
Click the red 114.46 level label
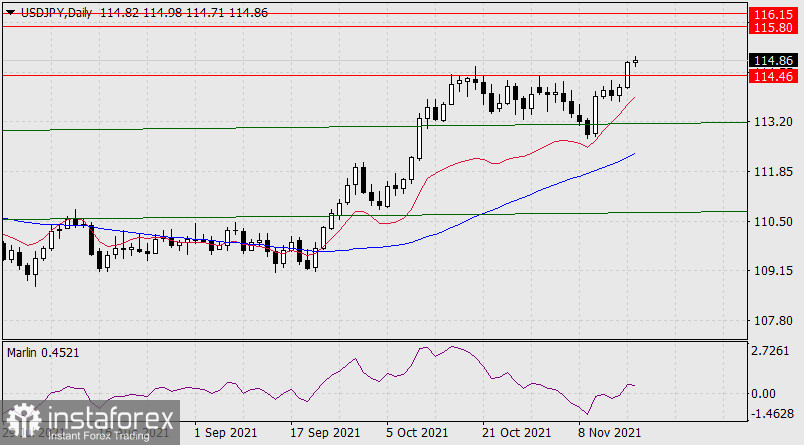tap(772, 76)
